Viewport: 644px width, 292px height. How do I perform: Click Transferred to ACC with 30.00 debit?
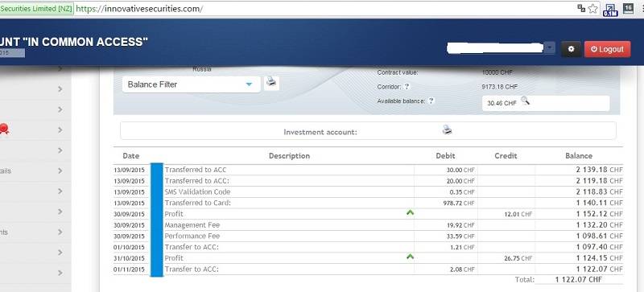[x=196, y=170]
